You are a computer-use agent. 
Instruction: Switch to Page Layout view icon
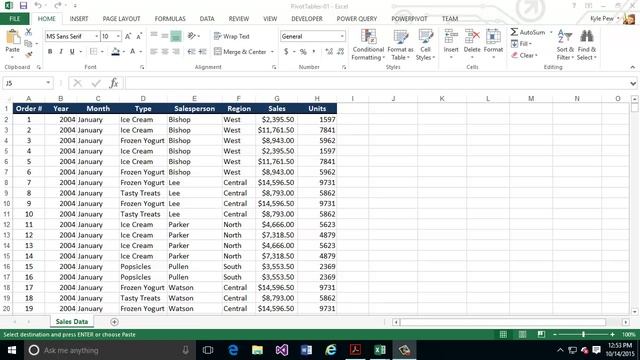522,334
